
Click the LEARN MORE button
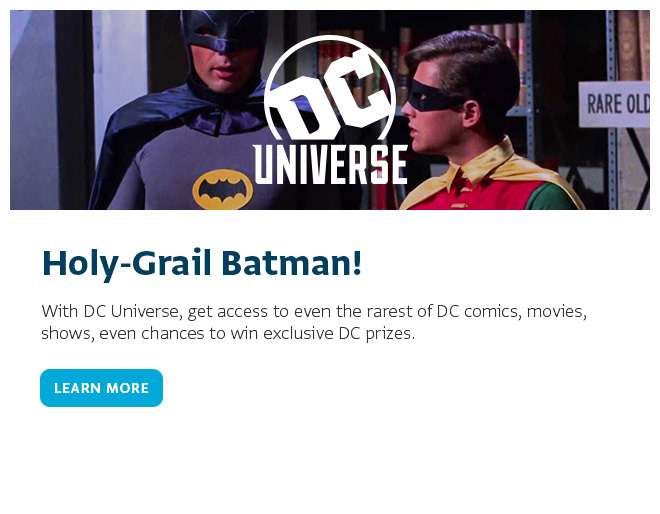101,388
